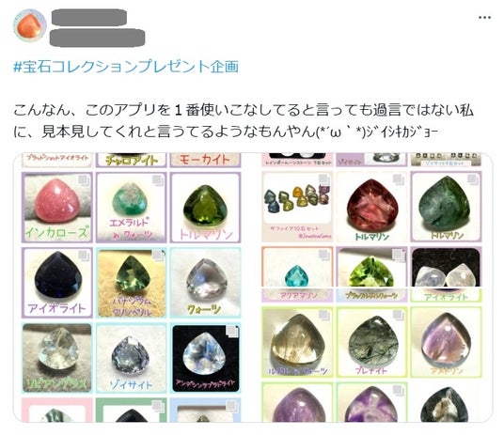Viewport: 504px width, 435px height.
Task: Select the green トルマリン gemstone thumbnail
Action: click(205, 208)
